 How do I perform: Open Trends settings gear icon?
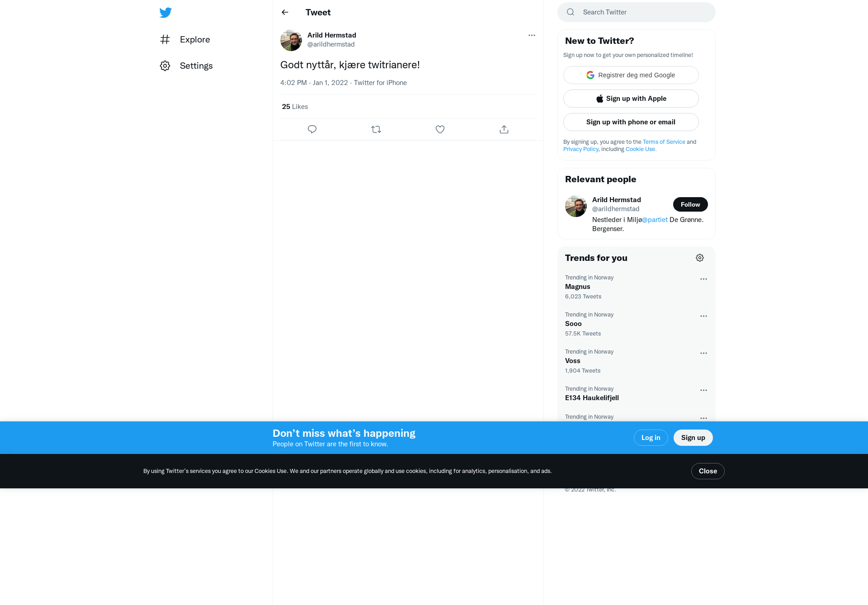[700, 258]
